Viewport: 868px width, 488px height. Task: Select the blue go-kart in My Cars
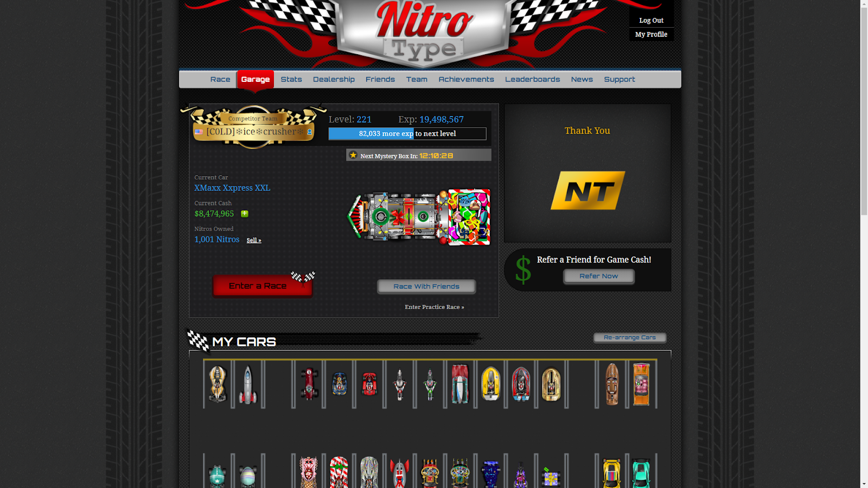(340, 384)
